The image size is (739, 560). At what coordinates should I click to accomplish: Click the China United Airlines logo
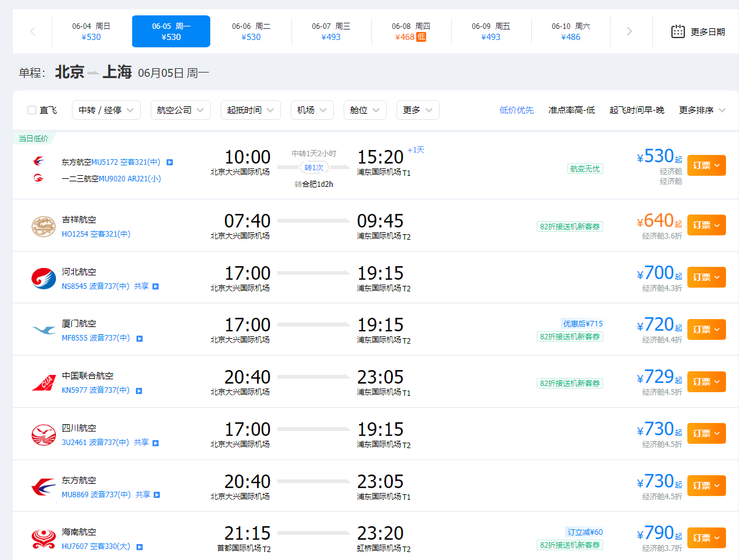pyautogui.click(x=44, y=383)
